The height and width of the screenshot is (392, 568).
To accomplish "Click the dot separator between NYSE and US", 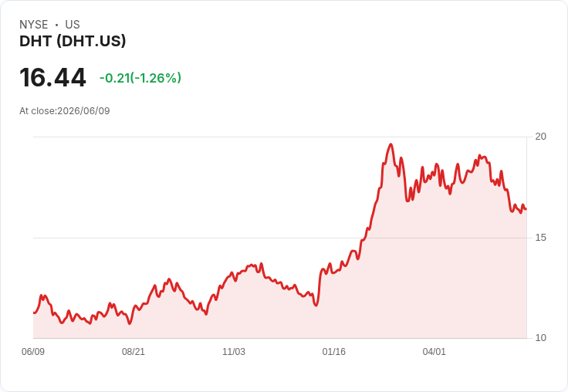I will point(56,25).
